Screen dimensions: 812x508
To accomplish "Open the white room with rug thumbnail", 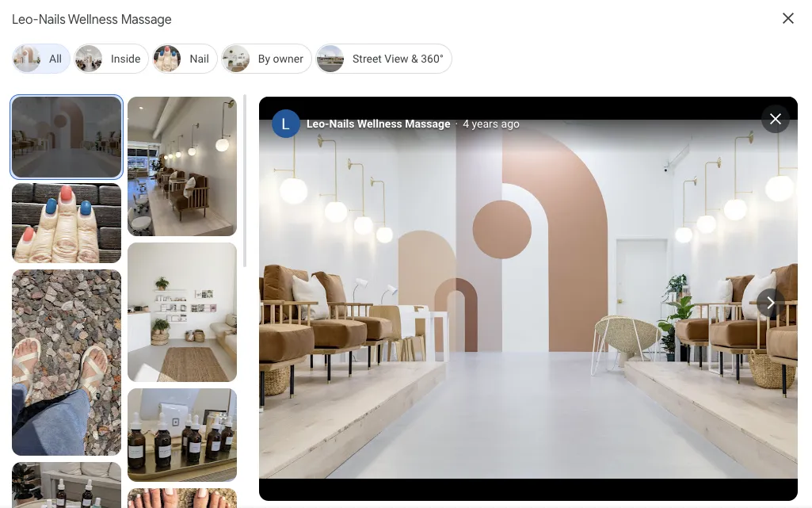I will tap(182, 312).
